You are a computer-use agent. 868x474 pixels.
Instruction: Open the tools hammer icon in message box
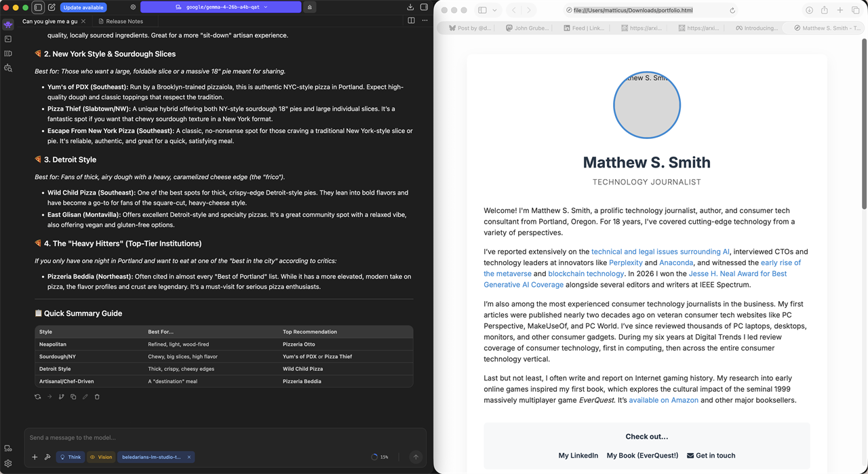coord(47,457)
